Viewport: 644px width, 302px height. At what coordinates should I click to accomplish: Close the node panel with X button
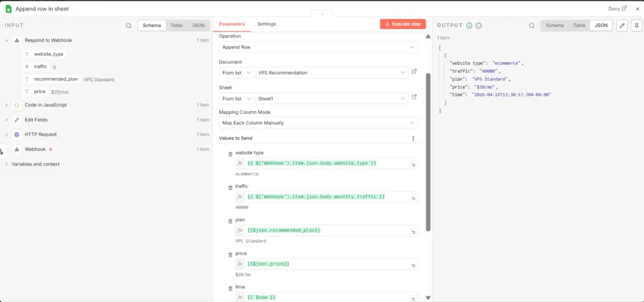(x=636, y=8)
